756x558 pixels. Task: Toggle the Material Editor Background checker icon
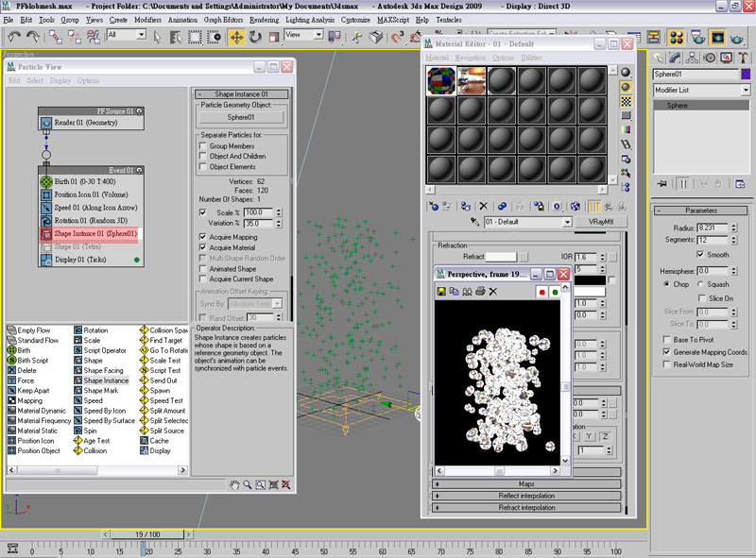pyautogui.click(x=626, y=101)
